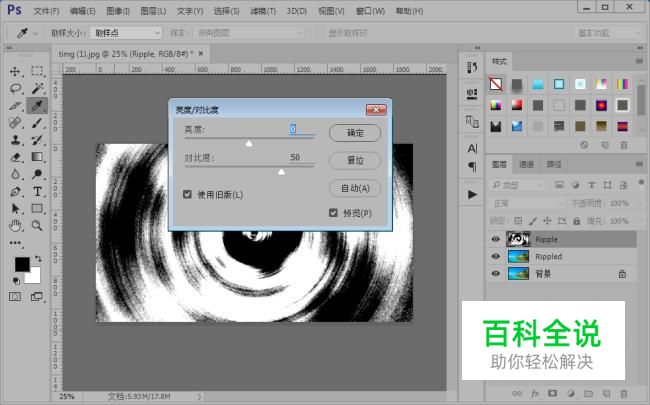
Task: Apply the no-style default swatch
Action: (496, 84)
